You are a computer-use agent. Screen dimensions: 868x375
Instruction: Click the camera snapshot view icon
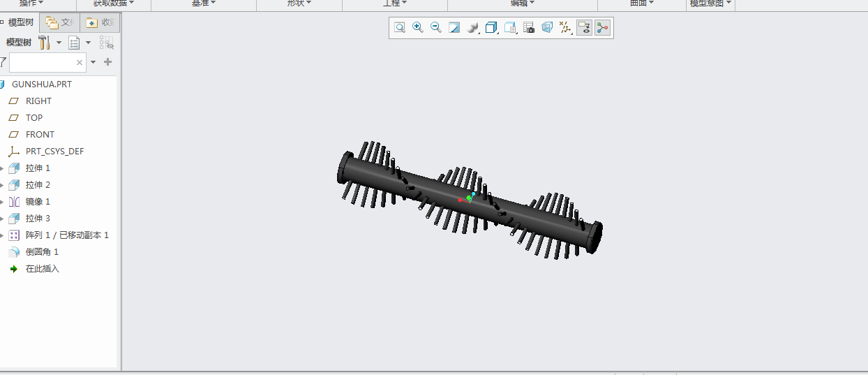point(529,28)
